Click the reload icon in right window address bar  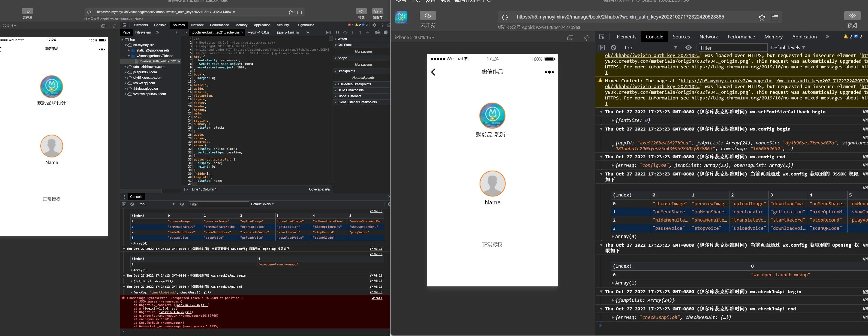click(x=505, y=17)
